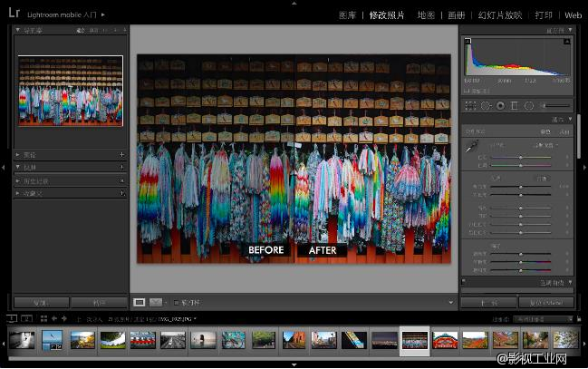Expand the 预设 Presets panel
Screen dimensions: 588x369
click(x=19, y=155)
